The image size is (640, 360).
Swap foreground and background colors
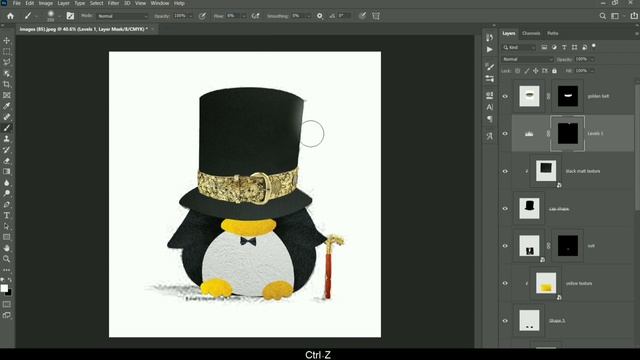10,280
